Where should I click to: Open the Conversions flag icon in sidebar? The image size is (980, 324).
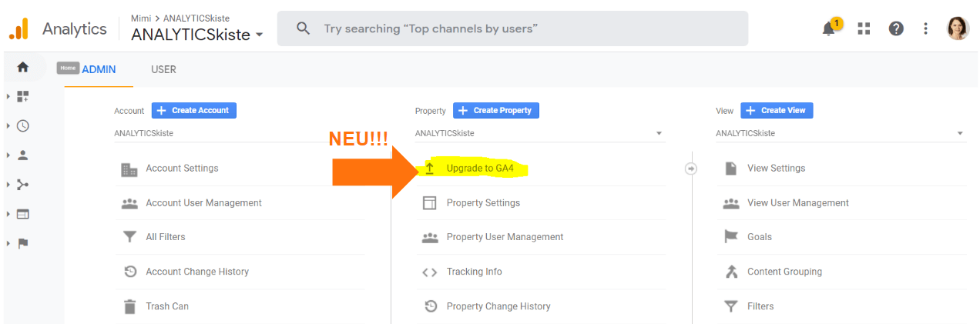22,243
